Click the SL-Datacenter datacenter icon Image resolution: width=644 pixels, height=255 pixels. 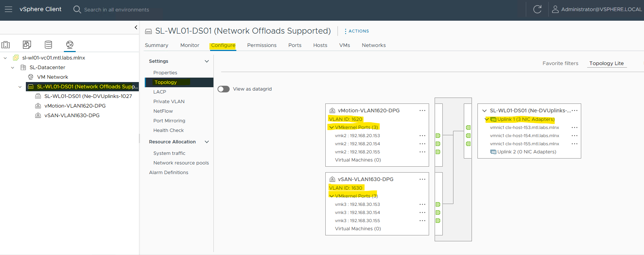23,67
